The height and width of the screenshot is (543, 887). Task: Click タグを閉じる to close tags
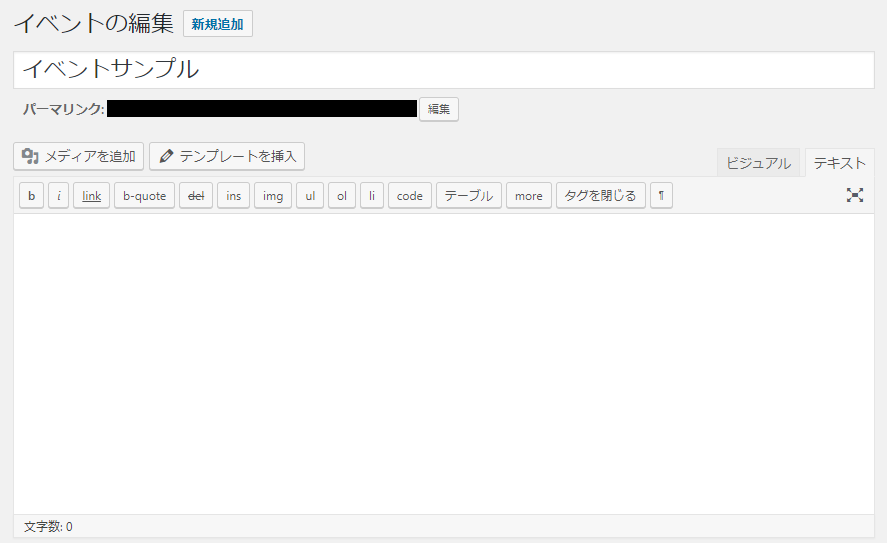click(x=601, y=196)
